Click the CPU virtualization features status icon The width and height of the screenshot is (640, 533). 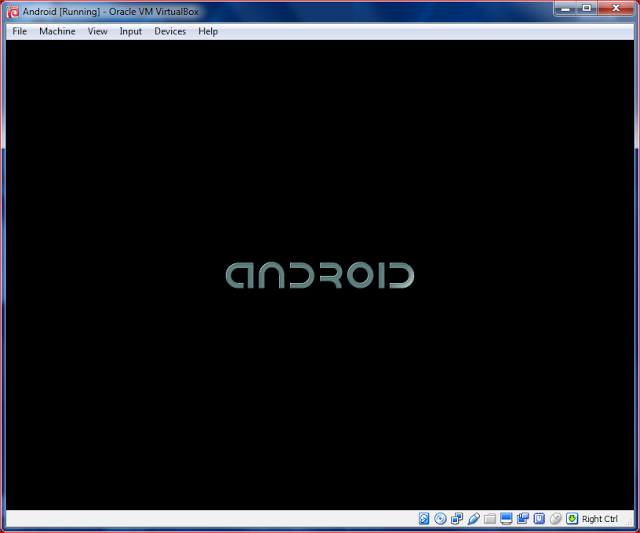click(539, 519)
